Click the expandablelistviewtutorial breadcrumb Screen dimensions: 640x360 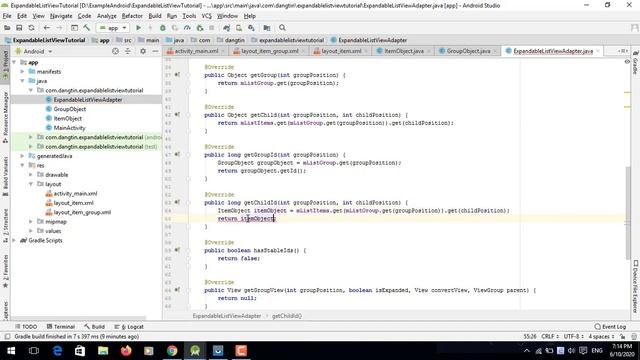tap(288, 40)
